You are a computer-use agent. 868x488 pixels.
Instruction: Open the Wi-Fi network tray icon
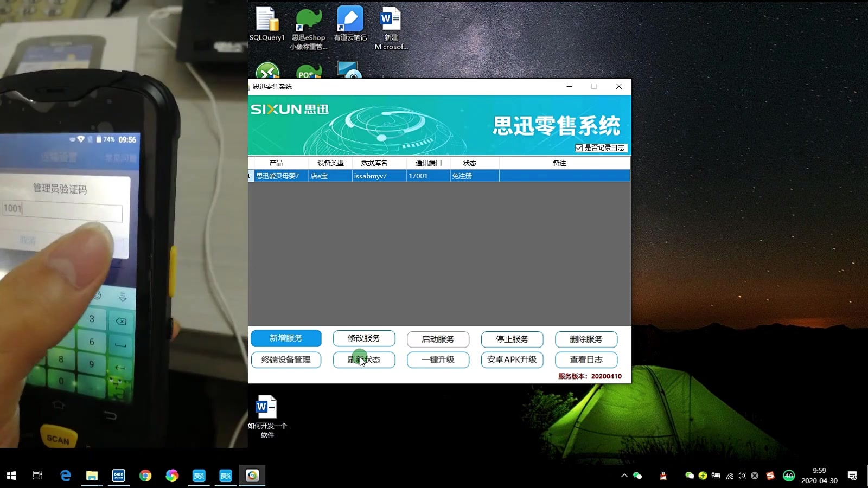730,476
